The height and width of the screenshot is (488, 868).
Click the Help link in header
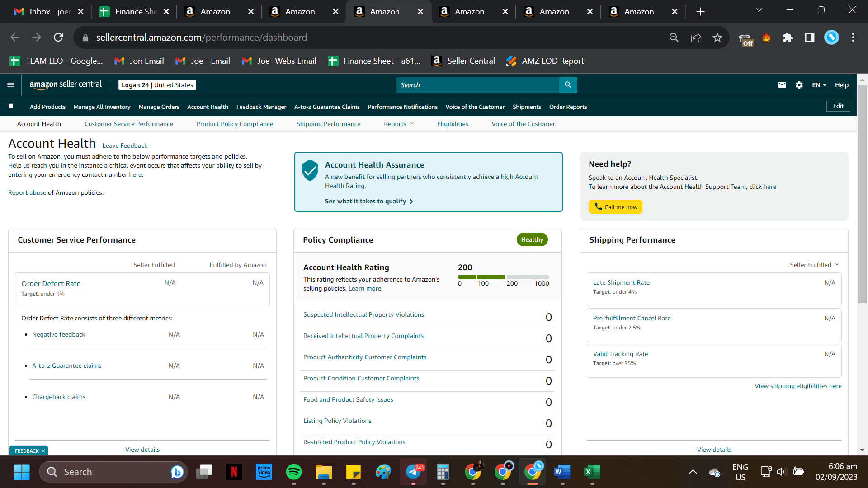click(842, 85)
